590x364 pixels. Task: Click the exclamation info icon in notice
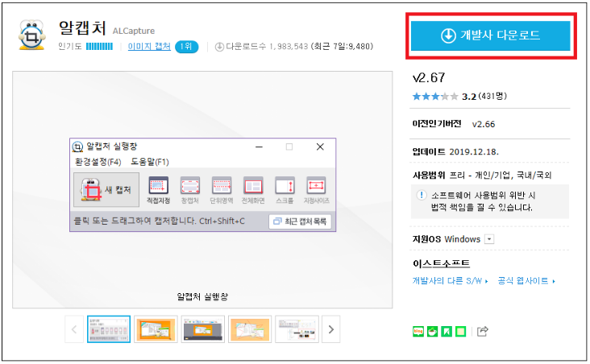click(x=422, y=195)
